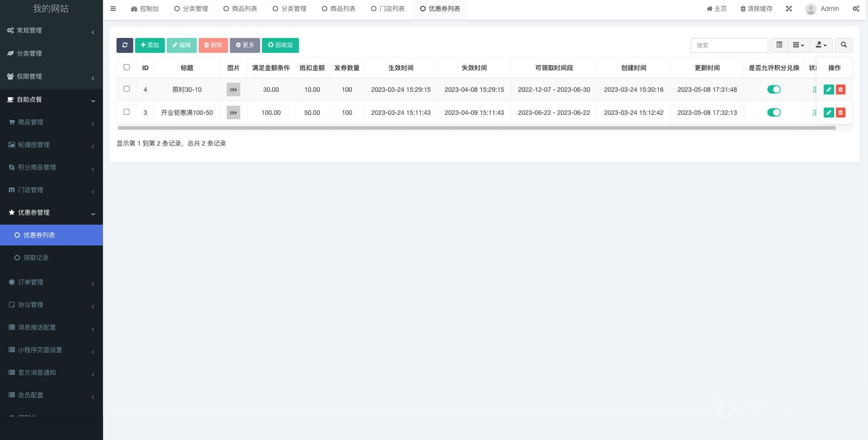Click the horizontal scrollbar under the table
Viewport: 868px width, 440px height.
coord(476,128)
